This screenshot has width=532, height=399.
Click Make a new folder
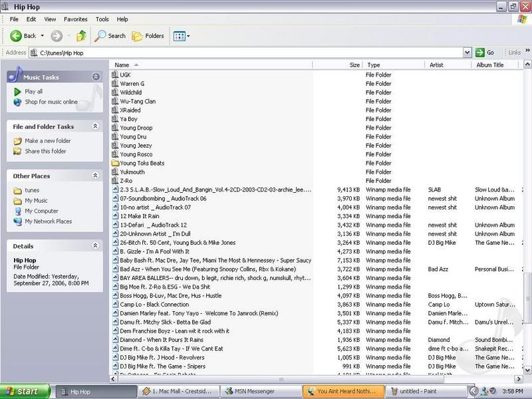coord(47,141)
